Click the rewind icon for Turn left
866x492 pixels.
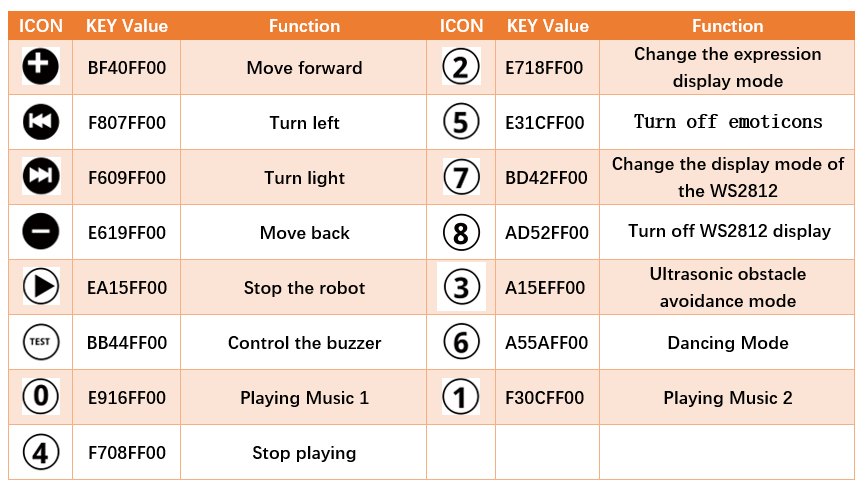(x=40, y=121)
